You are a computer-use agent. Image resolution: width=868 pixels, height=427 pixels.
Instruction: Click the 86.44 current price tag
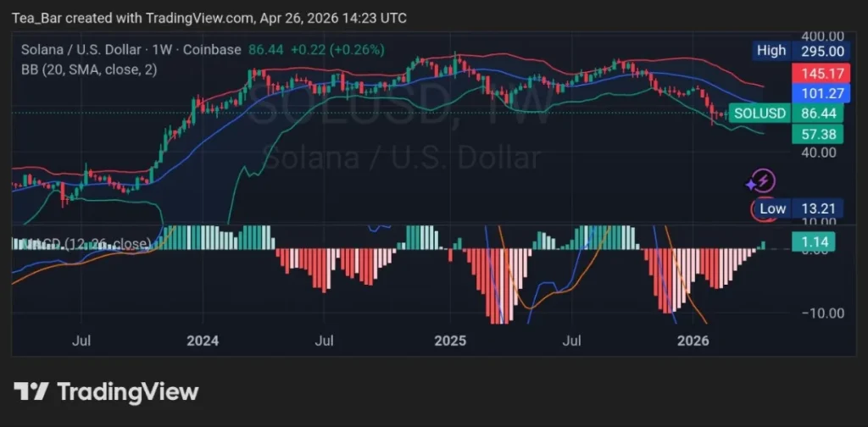pos(817,114)
